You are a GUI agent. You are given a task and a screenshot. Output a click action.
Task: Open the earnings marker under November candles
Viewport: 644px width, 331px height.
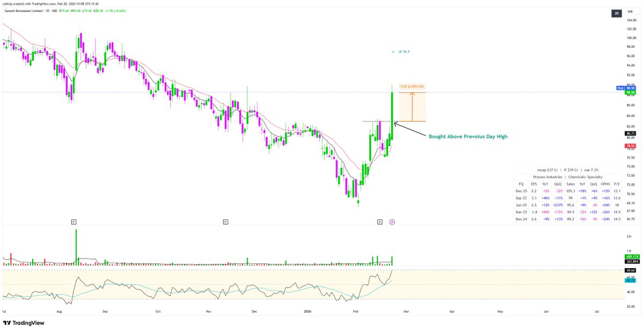(225, 222)
